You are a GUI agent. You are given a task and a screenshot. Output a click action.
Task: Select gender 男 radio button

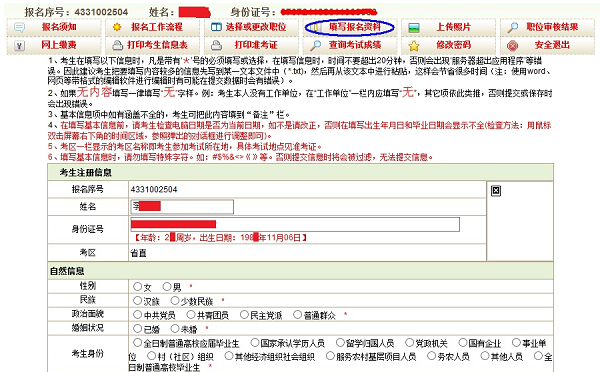[x=167, y=286]
